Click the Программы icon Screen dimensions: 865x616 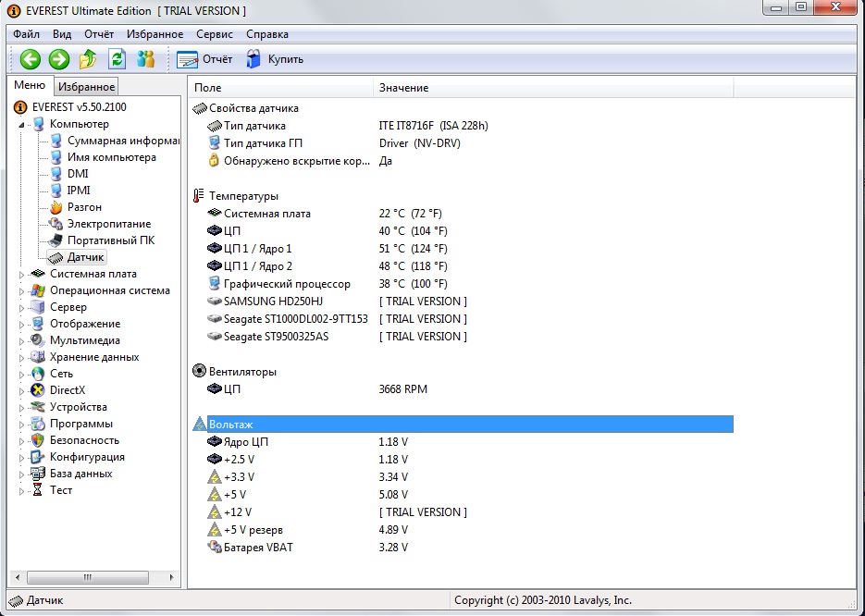(38, 424)
